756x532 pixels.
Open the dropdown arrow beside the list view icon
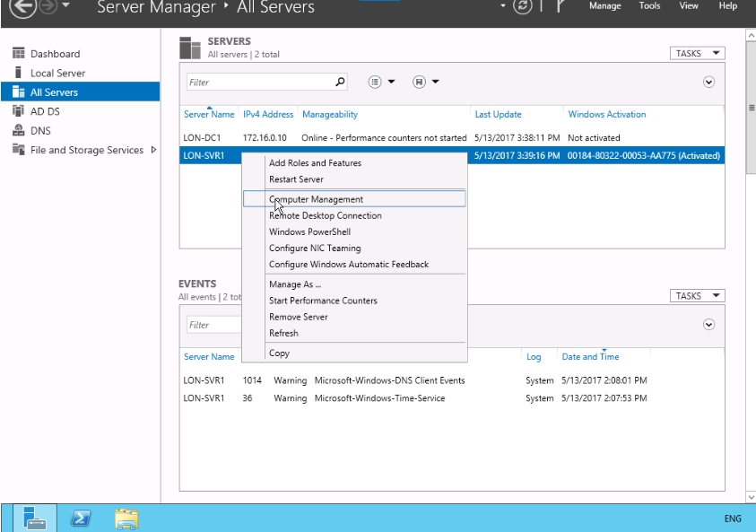coord(392,82)
